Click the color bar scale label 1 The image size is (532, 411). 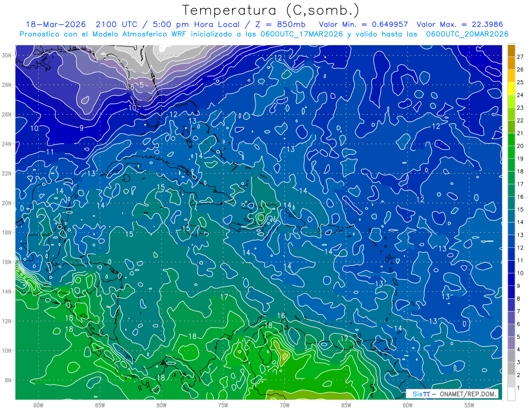point(519,388)
